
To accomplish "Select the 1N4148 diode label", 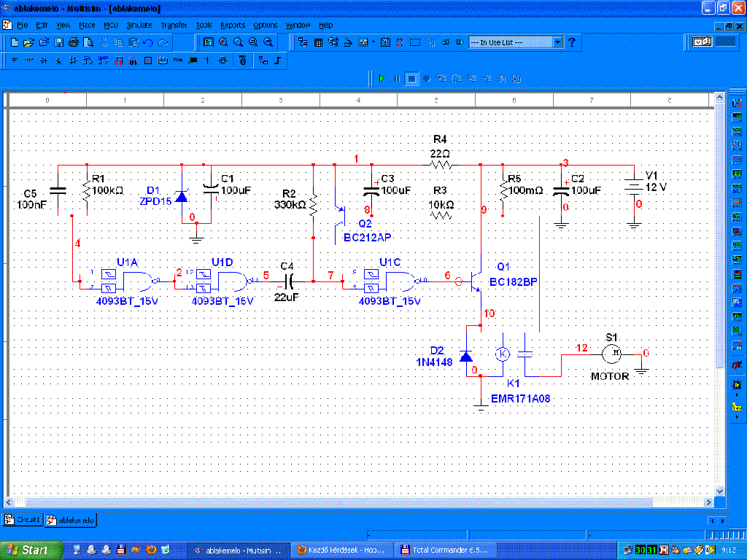I will coord(434,362).
